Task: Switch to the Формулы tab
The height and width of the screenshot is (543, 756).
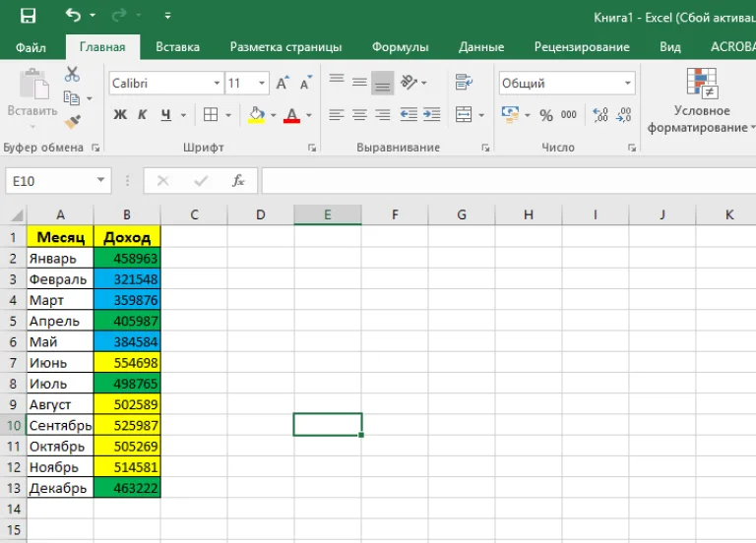Action: (401, 47)
